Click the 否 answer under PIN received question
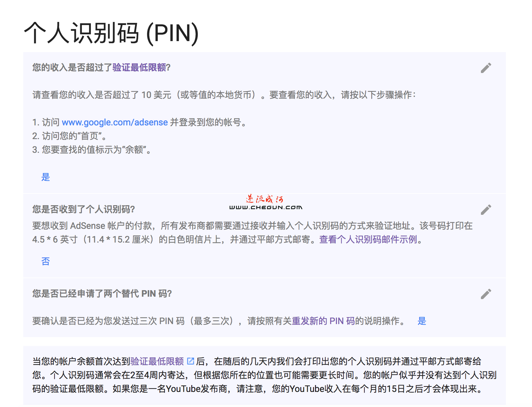The image size is (532, 407). [46, 261]
